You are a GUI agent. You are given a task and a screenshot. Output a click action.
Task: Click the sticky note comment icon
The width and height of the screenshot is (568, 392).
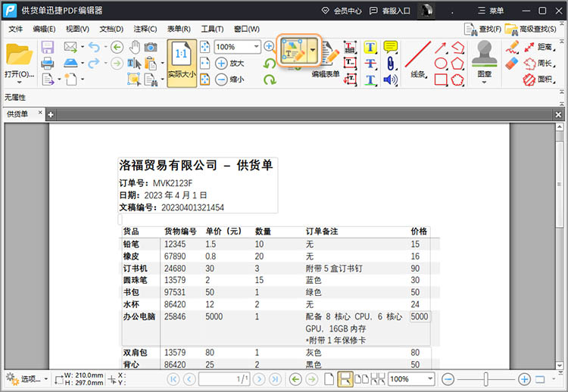pos(391,47)
